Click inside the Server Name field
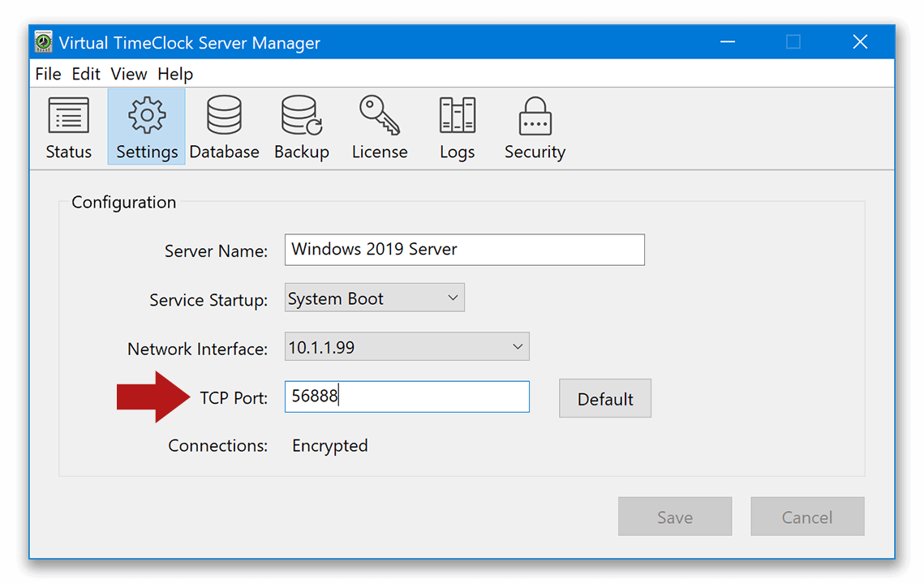The width and height of the screenshot is (924, 583). coord(464,250)
